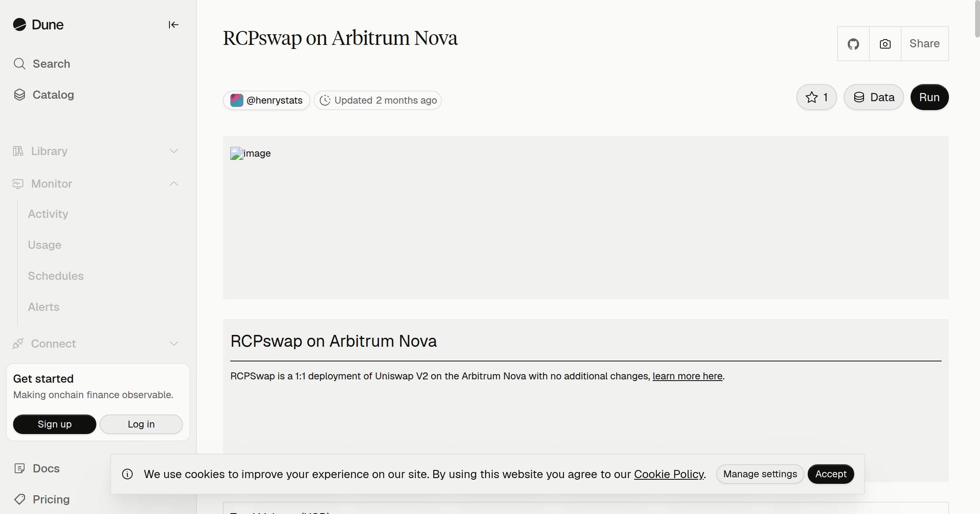980x514 pixels.
Task: Click the Catalog layers icon
Action: pos(20,95)
